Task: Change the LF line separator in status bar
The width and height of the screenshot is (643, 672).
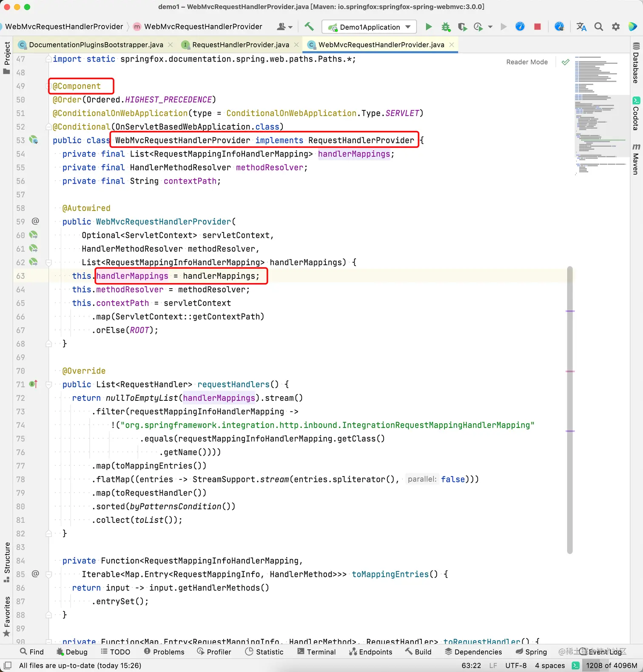Action: coord(493,666)
